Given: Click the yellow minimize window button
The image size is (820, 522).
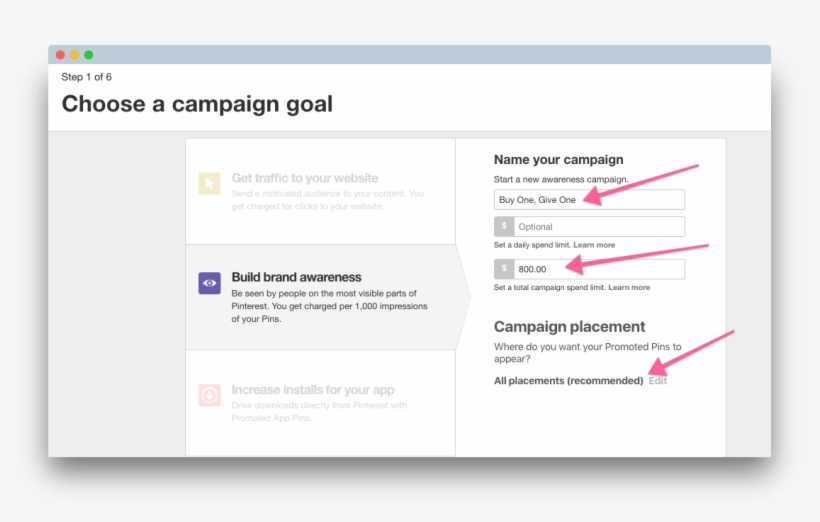Looking at the screenshot, I should [75, 55].
